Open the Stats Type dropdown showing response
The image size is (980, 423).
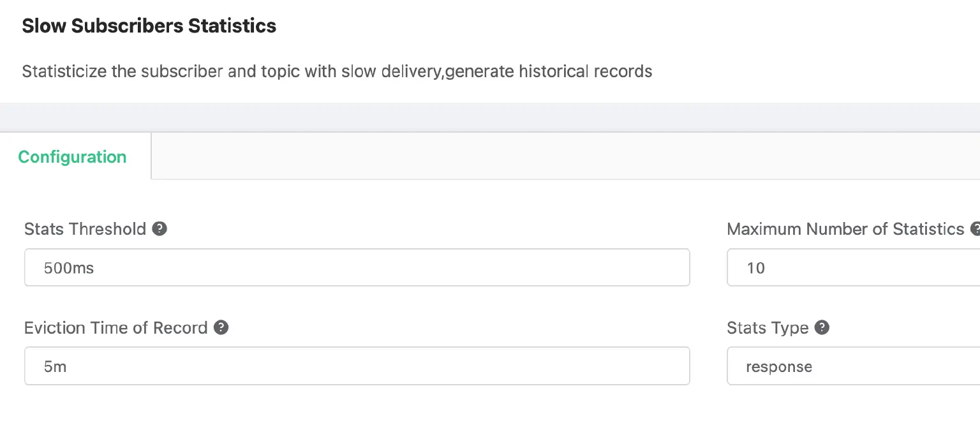pyautogui.click(x=852, y=366)
